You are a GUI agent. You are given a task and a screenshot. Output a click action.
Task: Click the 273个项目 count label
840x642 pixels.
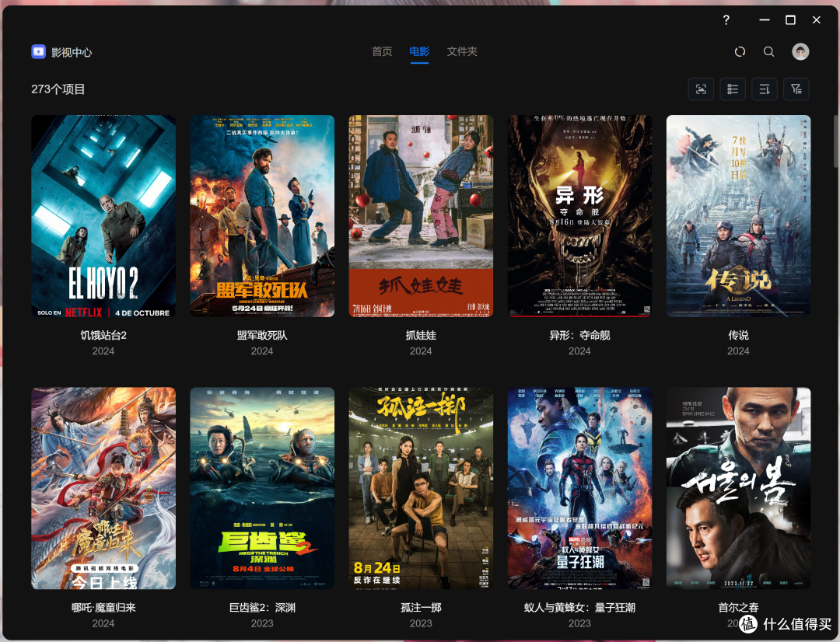click(x=58, y=89)
